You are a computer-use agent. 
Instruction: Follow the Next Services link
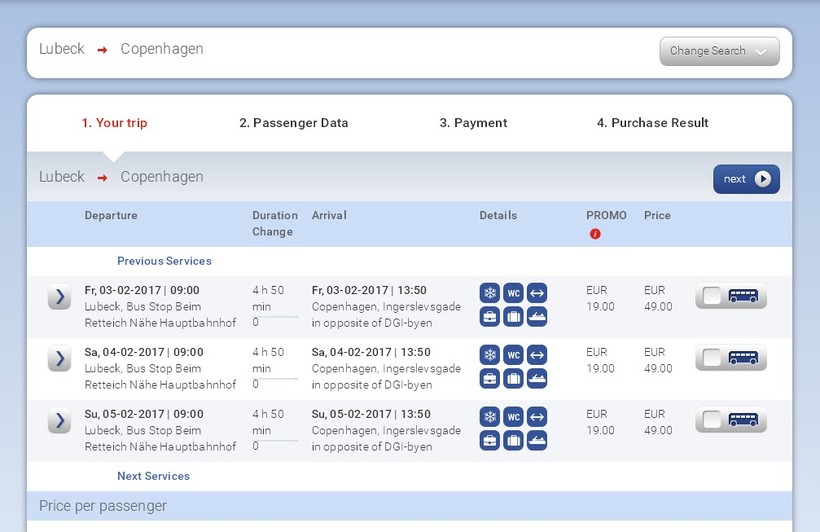pos(153,476)
